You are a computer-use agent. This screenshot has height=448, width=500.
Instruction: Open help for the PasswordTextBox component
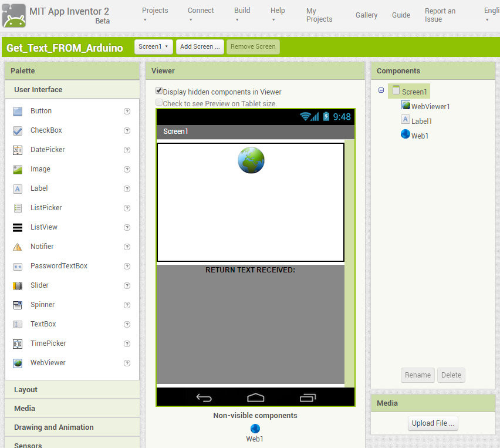pos(127,266)
